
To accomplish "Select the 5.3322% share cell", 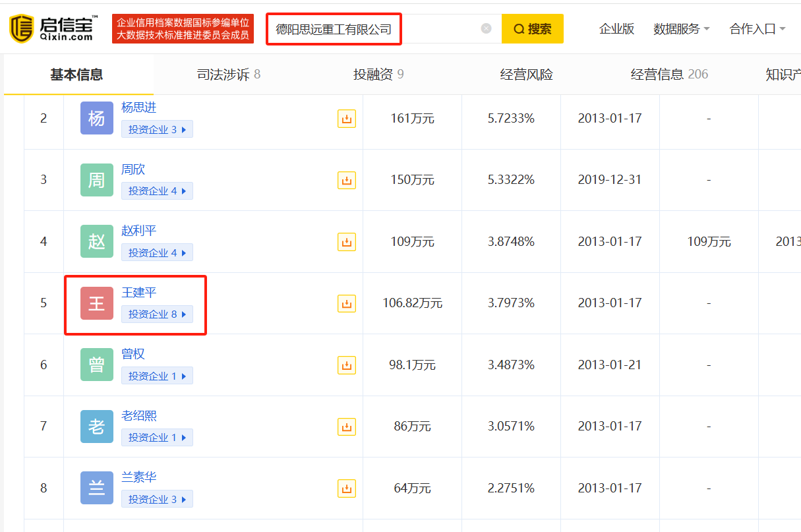I will 511,180.
